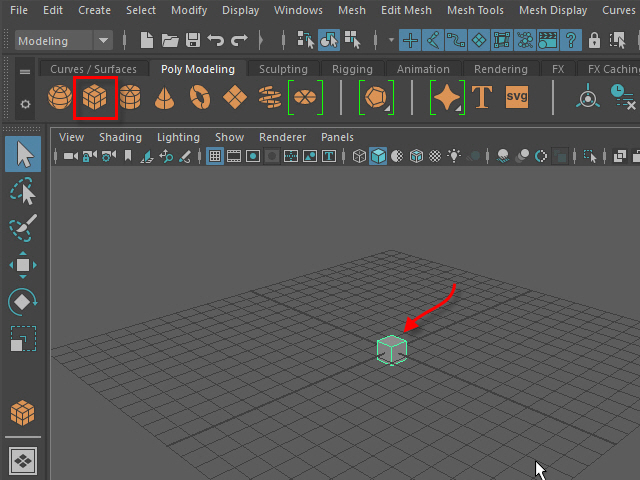Screen dimensions: 640x480
Task: Choose the Move tool in toolbox
Action: click(x=23, y=265)
